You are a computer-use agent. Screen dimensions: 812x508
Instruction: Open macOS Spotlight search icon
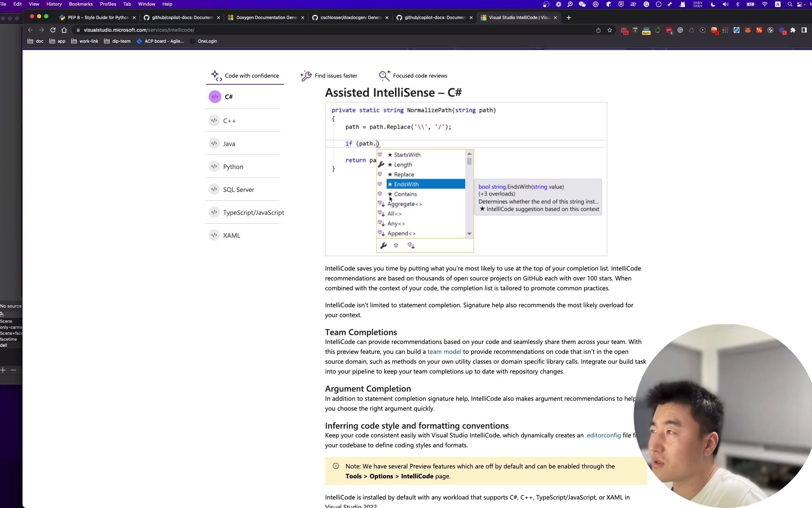click(790, 4)
